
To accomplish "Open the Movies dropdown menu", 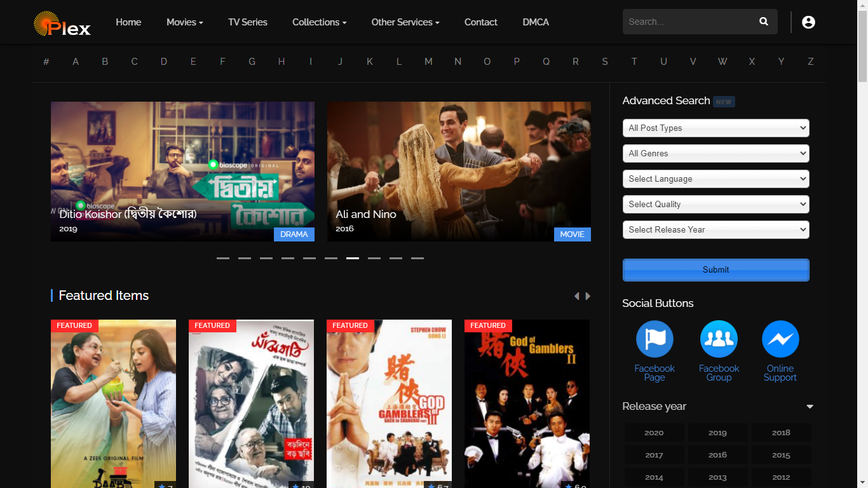I will (x=185, y=22).
